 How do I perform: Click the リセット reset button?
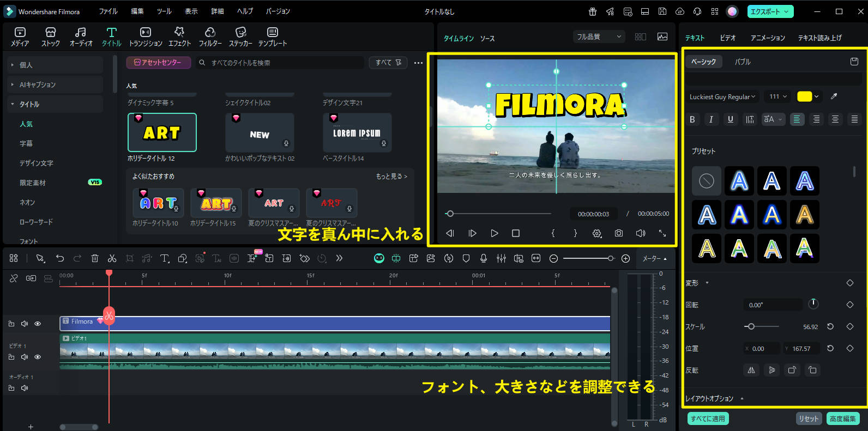pyautogui.click(x=809, y=418)
